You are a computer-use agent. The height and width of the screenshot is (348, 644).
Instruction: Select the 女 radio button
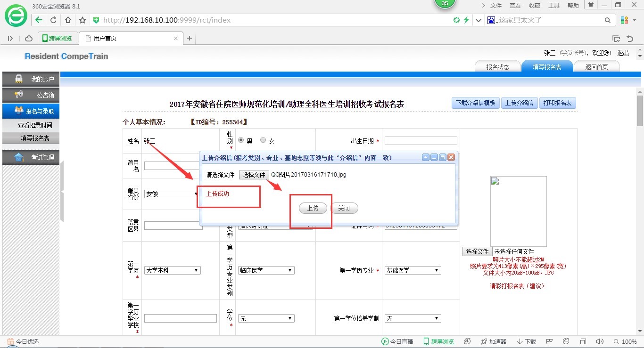pos(263,140)
